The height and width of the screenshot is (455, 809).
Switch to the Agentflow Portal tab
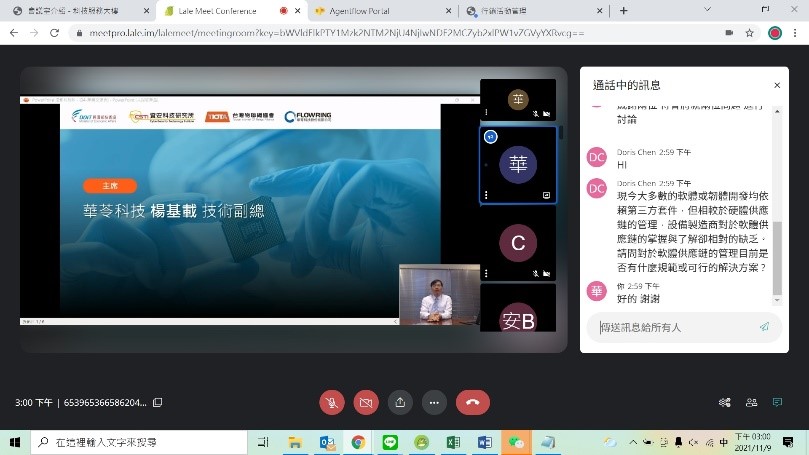382,11
